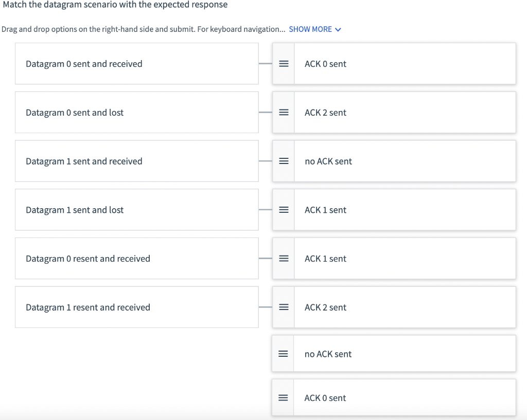This screenshot has width=527, height=420.
Task: Select the Datagram 0 resent and received box
Action: tap(136, 259)
